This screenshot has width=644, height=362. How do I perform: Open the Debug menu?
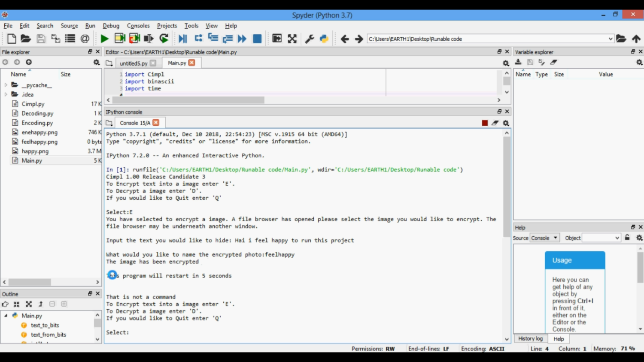click(111, 26)
